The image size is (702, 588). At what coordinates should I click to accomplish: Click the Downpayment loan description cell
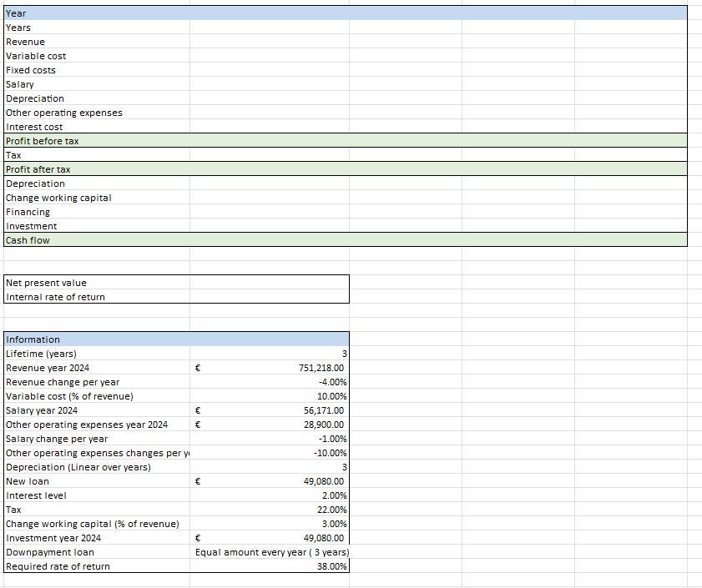point(270,552)
